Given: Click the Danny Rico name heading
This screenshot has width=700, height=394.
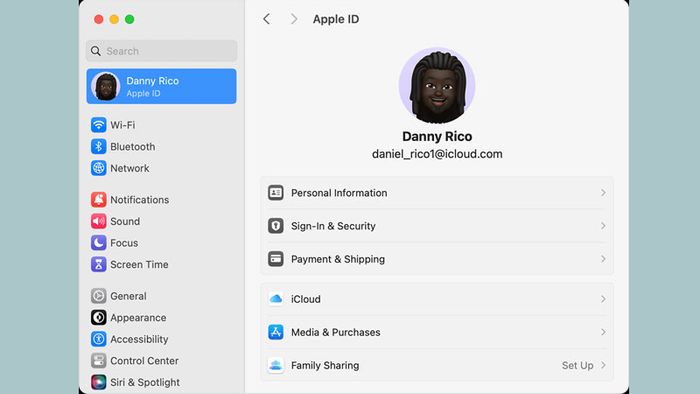Looking at the screenshot, I should (437, 136).
